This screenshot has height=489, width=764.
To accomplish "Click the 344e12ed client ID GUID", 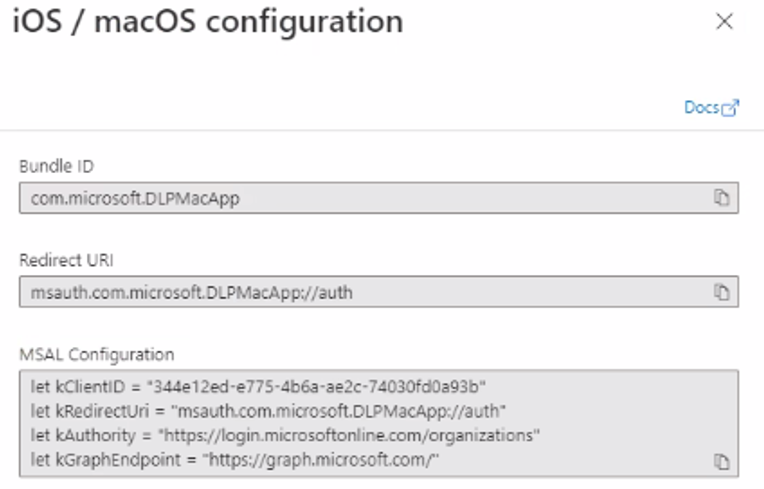I will tap(316, 387).
